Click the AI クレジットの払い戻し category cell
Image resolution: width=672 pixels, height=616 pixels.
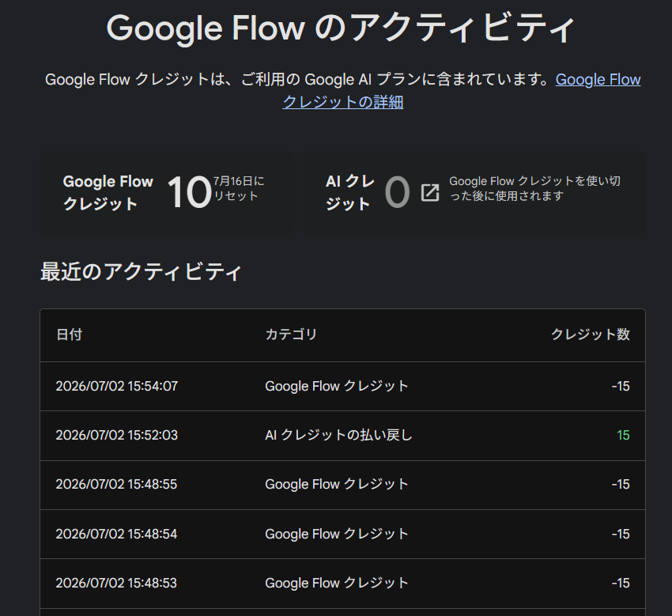(338, 436)
